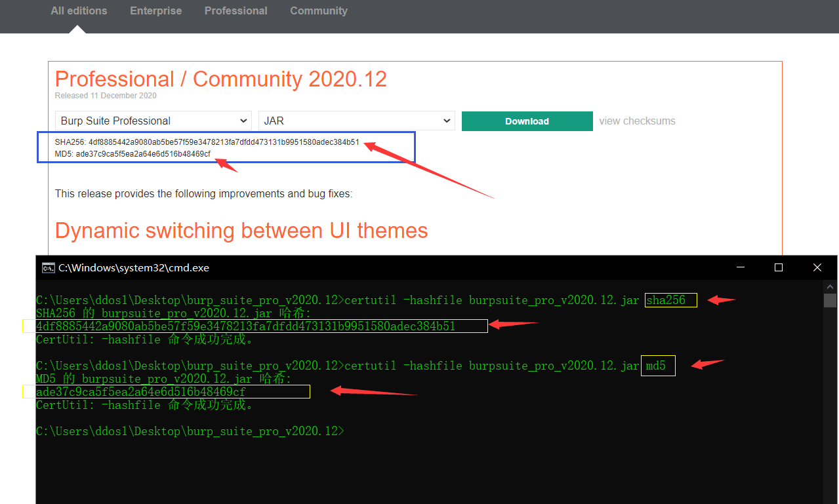This screenshot has height=504, width=839.
Task: Open the JAR file type dropdown
Action: [x=357, y=121]
